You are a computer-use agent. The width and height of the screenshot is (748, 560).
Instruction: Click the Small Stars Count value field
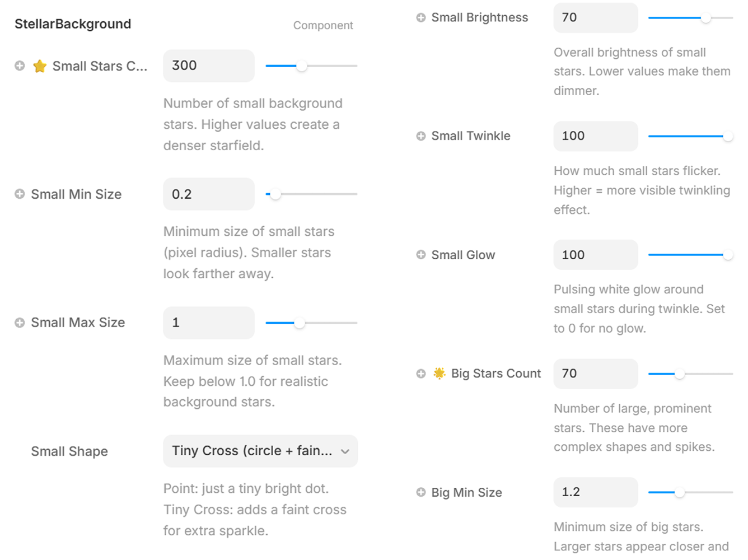[x=208, y=66]
